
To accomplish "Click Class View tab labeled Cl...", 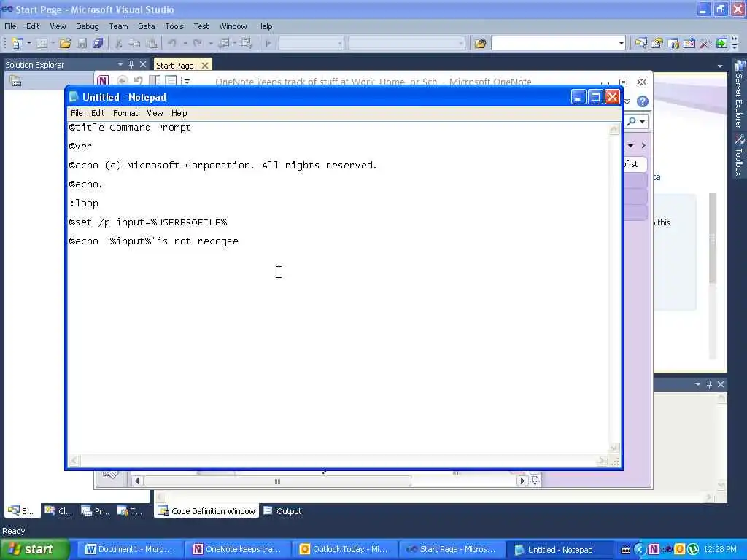I will [x=58, y=511].
